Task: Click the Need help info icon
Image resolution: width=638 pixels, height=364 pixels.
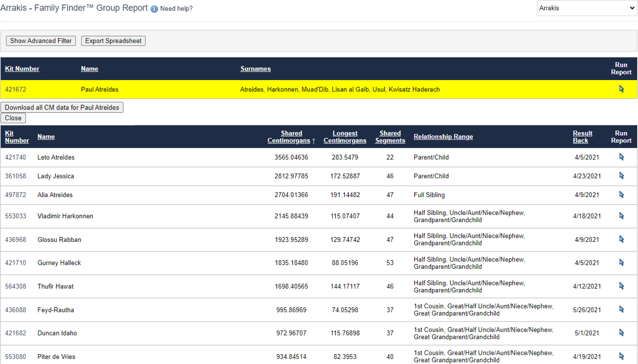Action: 154,9
